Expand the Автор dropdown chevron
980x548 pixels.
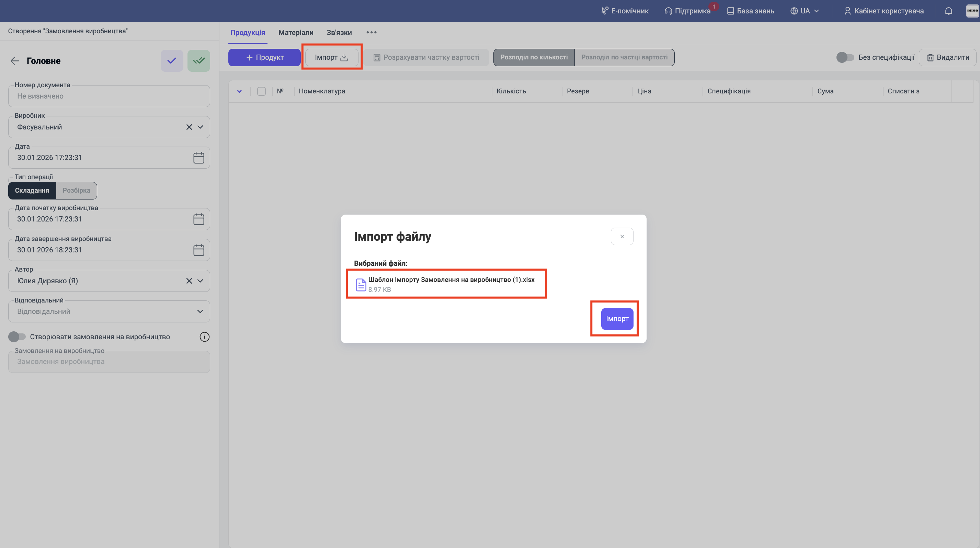[200, 281]
